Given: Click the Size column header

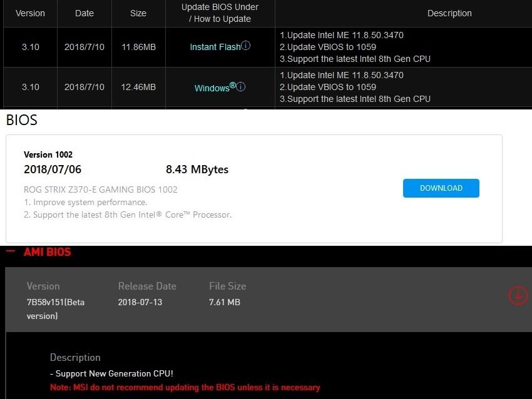Looking at the screenshot, I should pyautogui.click(x=138, y=13).
